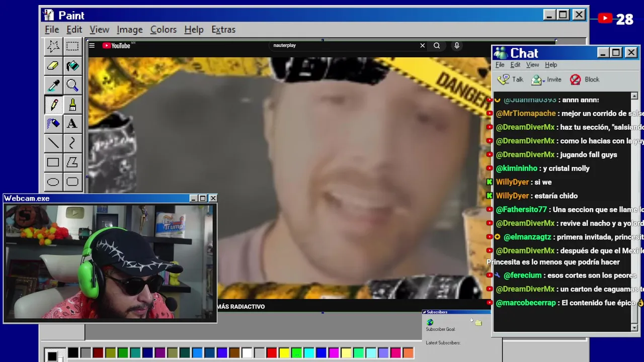Screen dimensions: 644x362
Task: Pick the bright yellow color swatch
Action: click(284, 353)
